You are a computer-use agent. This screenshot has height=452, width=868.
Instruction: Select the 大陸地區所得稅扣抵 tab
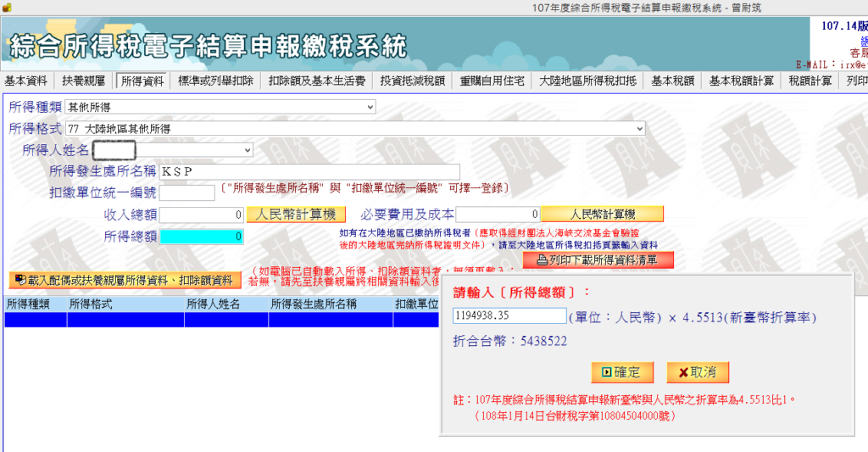click(x=587, y=81)
